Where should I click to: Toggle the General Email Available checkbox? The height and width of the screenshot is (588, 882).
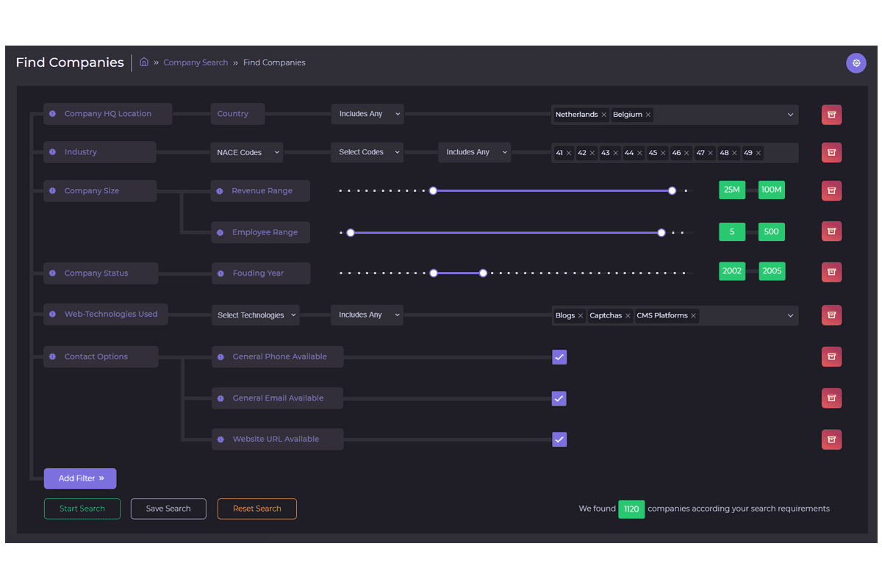tap(559, 398)
